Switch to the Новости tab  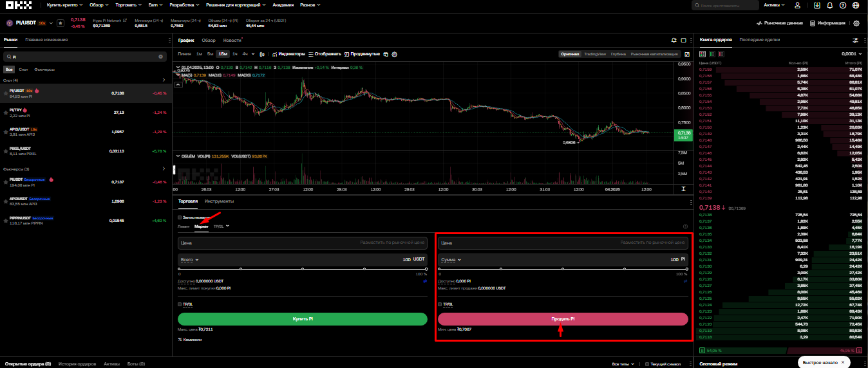(232, 40)
